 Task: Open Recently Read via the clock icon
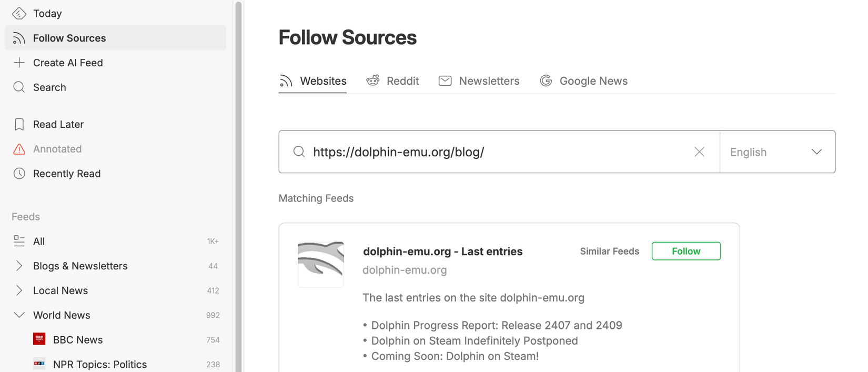click(x=19, y=173)
